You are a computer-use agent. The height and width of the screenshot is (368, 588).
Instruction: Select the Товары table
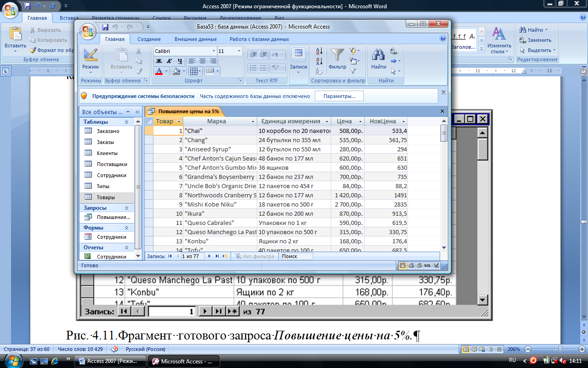tap(107, 197)
